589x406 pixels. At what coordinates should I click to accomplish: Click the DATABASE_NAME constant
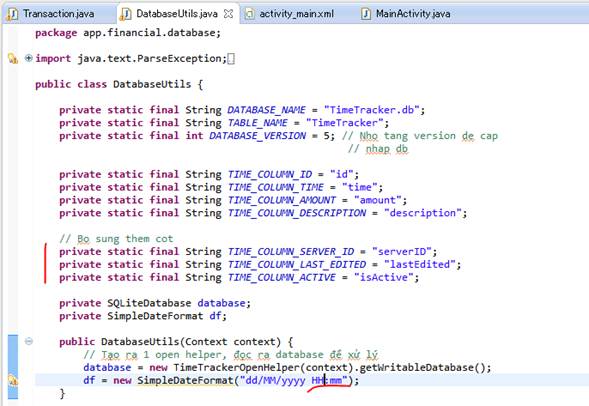point(266,110)
